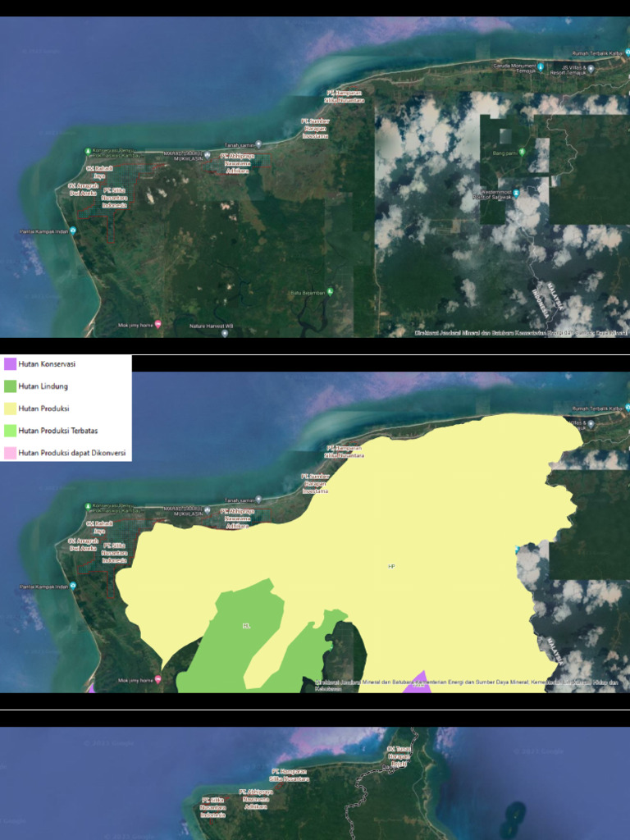Click the Bang pami green marker

[x=522, y=152]
